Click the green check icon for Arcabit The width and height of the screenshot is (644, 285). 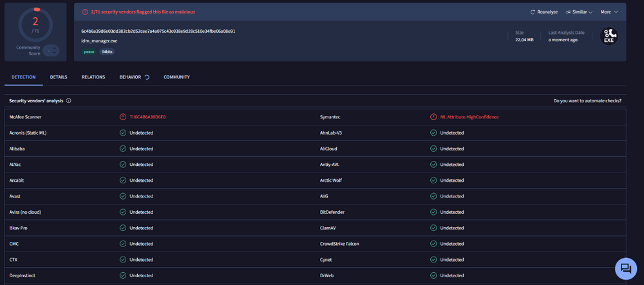tap(123, 180)
